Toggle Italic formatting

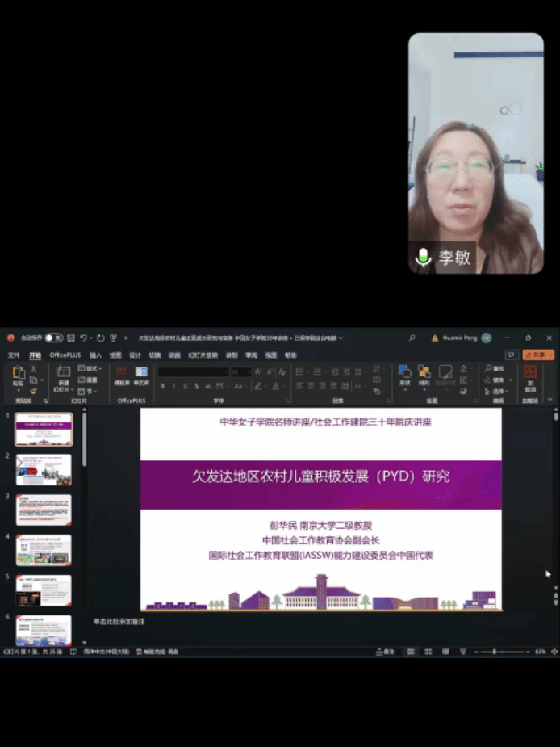[173, 386]
